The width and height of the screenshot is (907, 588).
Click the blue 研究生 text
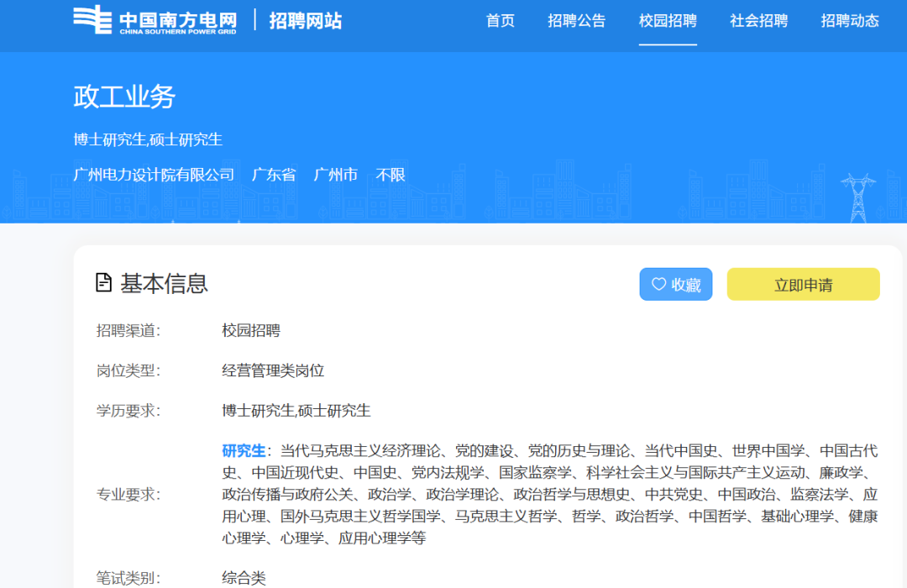point(244,450)
